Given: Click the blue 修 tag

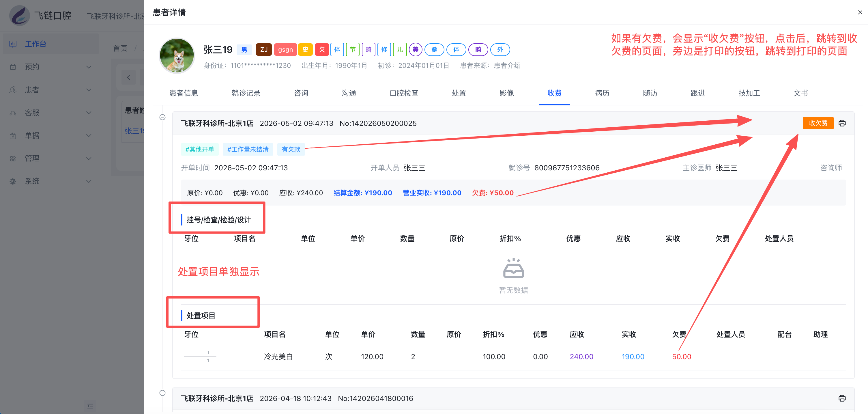Looking at the screenshot, I should click(x=384, y=50).
